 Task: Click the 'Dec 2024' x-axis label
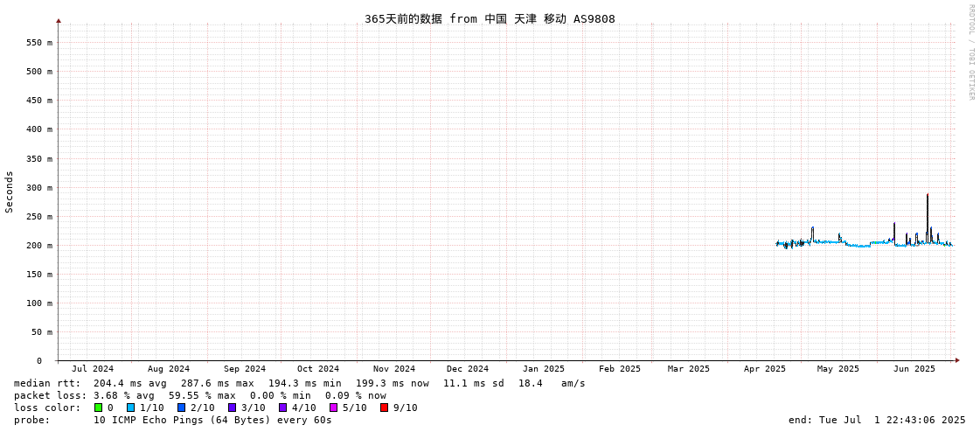click(x=468, y=369)
